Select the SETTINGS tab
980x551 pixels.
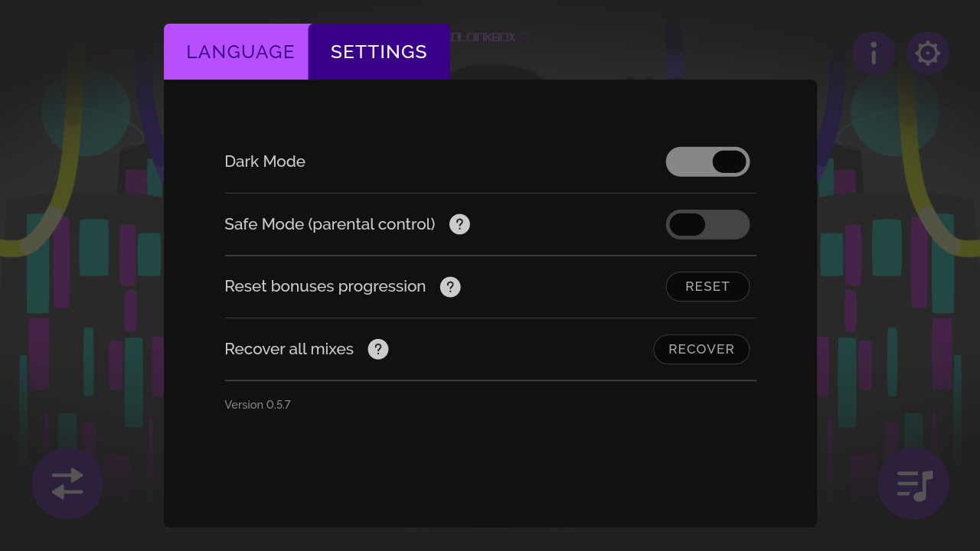click(379, 52)
